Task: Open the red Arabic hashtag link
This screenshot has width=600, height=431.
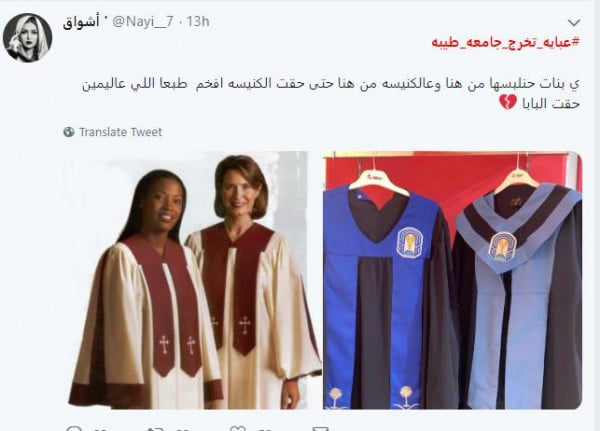Action: [x=506, y=42]
